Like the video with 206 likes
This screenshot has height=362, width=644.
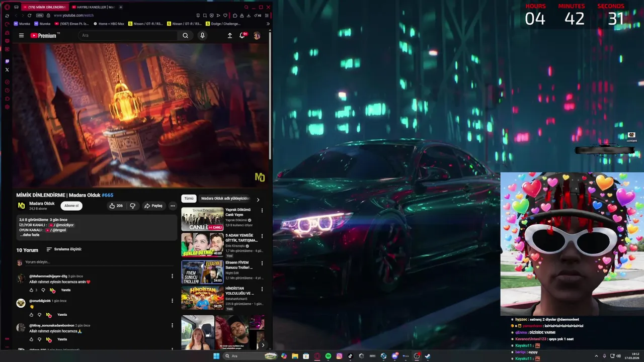[x=116, y=206]
